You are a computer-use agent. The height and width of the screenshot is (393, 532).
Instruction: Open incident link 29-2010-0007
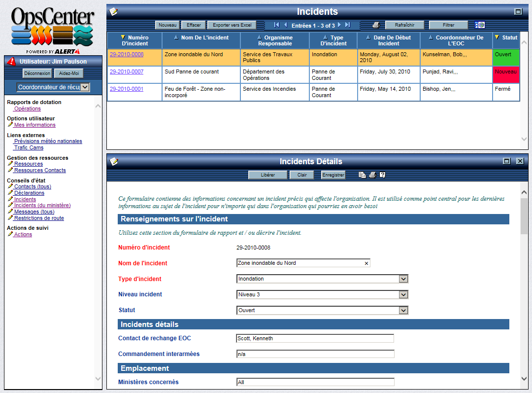pos(127,72)
